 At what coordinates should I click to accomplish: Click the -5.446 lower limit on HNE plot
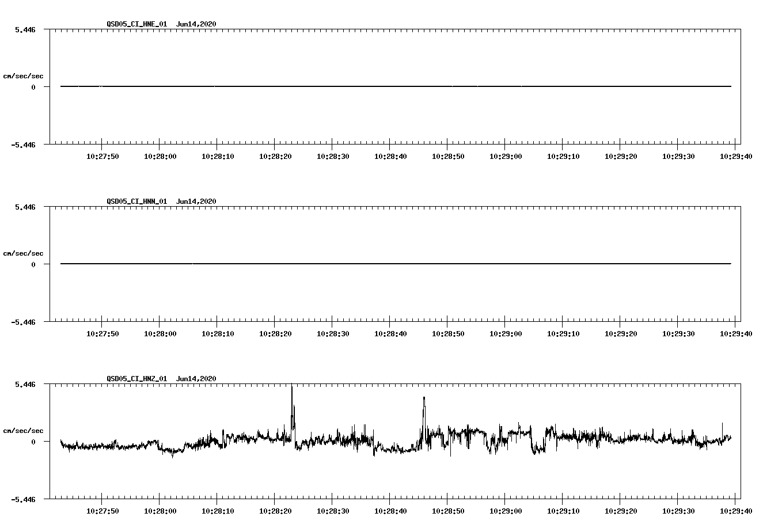coord(23,145)
